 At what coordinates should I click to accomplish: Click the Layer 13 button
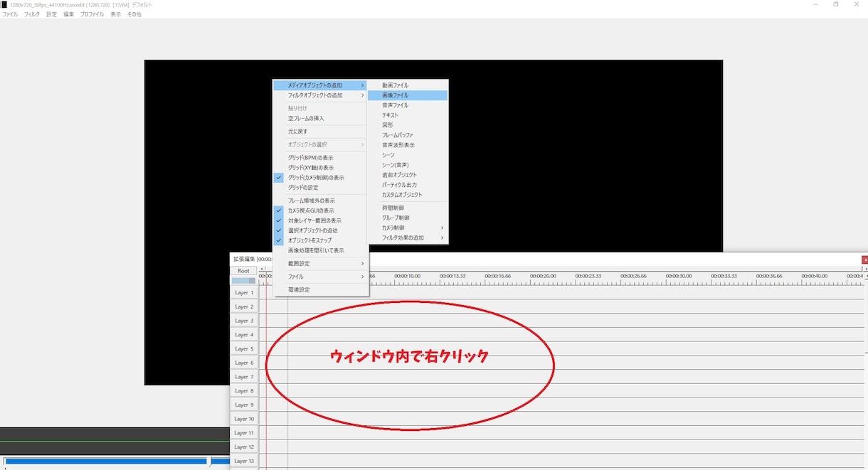(244, 461)
